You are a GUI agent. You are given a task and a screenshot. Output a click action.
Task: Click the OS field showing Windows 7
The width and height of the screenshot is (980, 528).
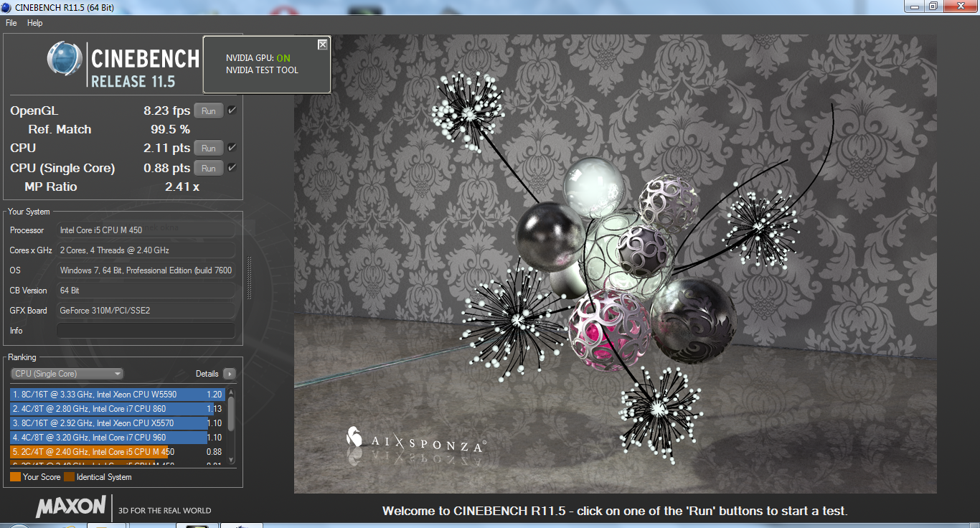click(x=146, y=270)
